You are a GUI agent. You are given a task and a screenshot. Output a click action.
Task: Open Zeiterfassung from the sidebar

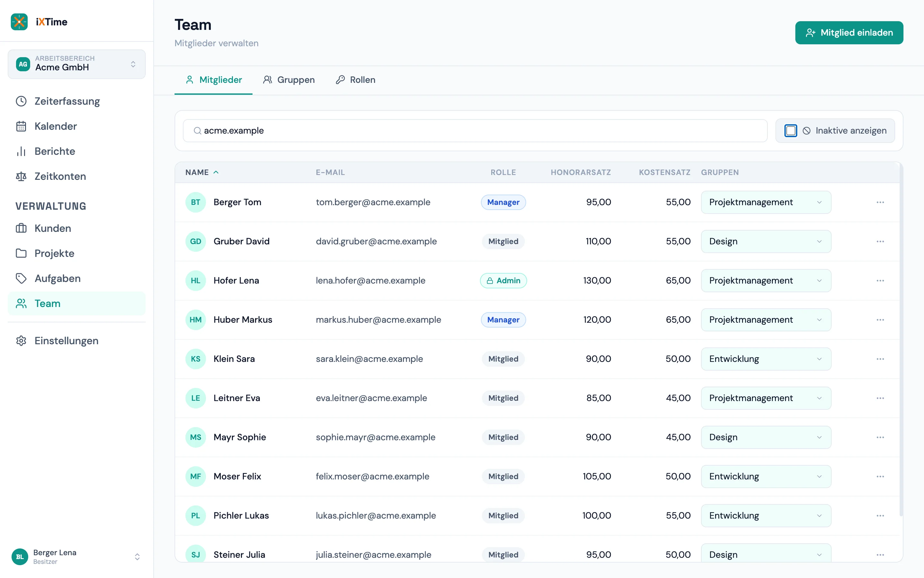[x=76, y=101]
